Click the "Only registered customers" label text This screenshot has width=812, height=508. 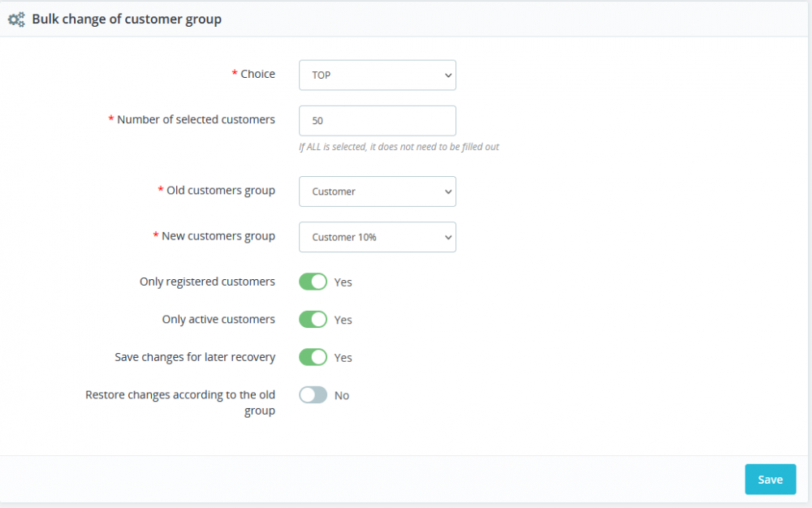point(207,282)
